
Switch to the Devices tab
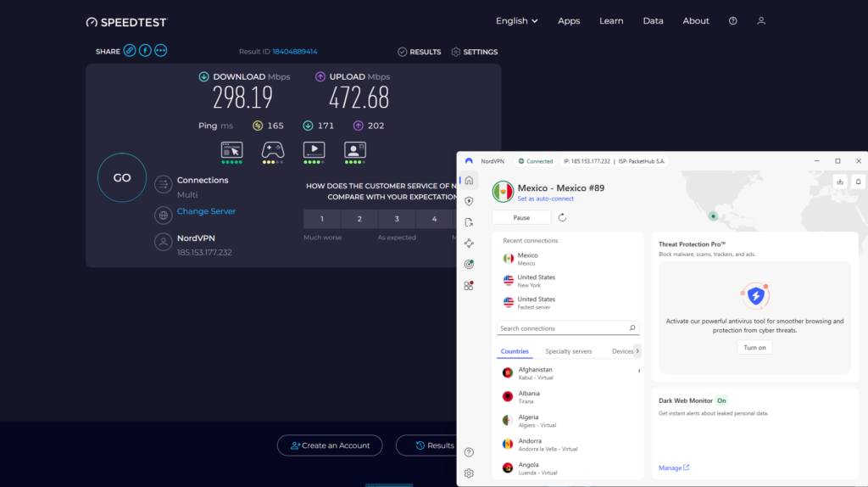coord(622,351)
